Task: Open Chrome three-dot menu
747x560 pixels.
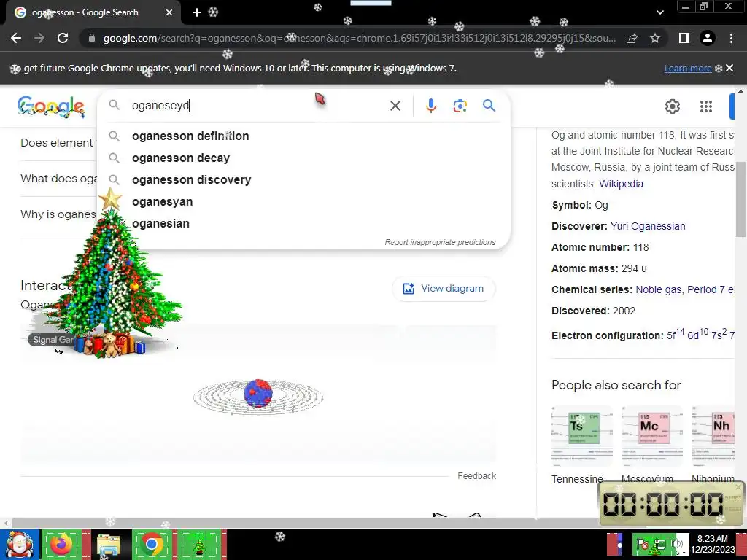Action: pos(731,38)
